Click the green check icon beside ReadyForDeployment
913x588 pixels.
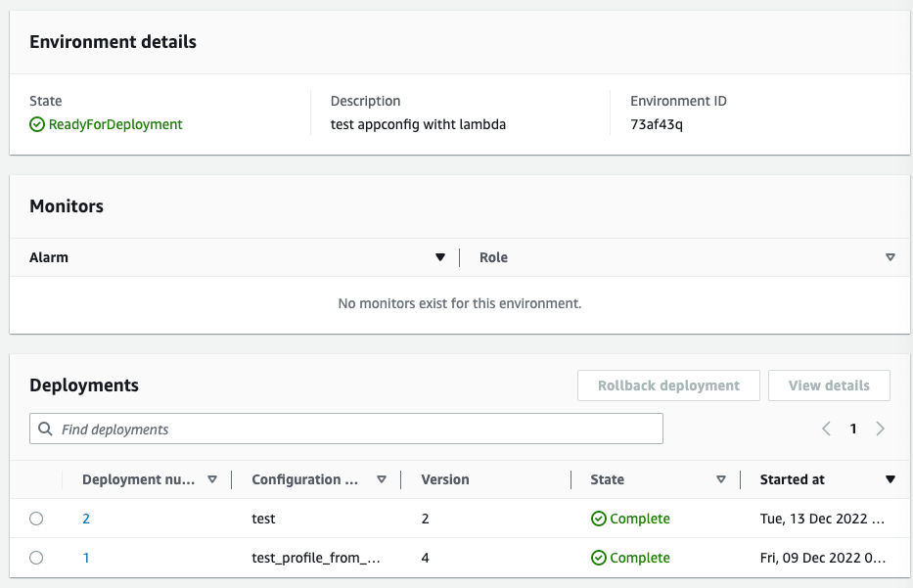(36, 124)
